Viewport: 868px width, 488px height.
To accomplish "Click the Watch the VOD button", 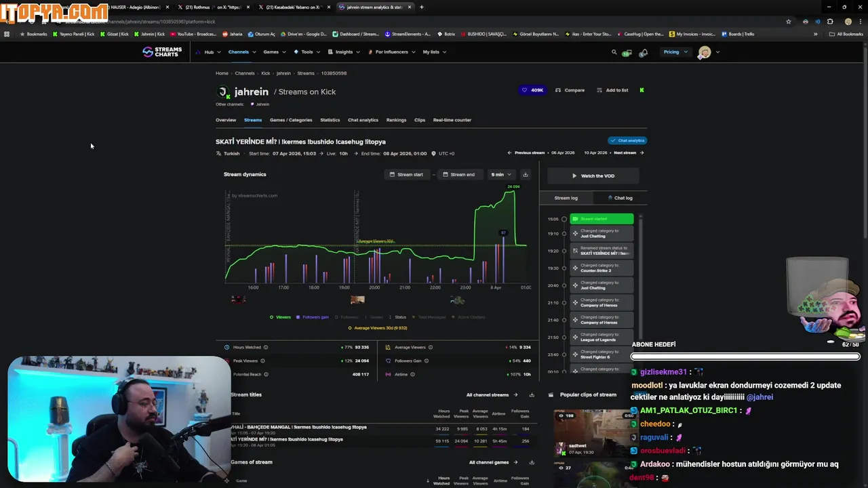I will click(593, 176).
